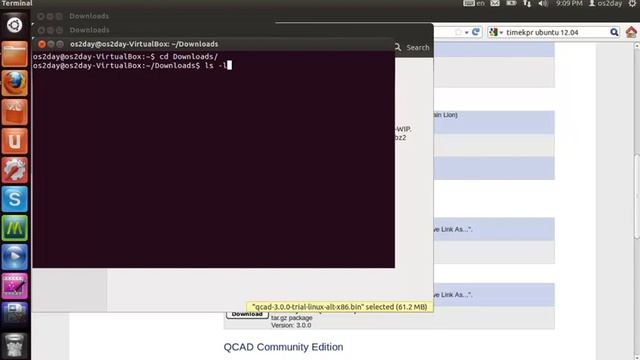Click the Firefox bookmark star icon
The image size is (640, 360).
458,32
